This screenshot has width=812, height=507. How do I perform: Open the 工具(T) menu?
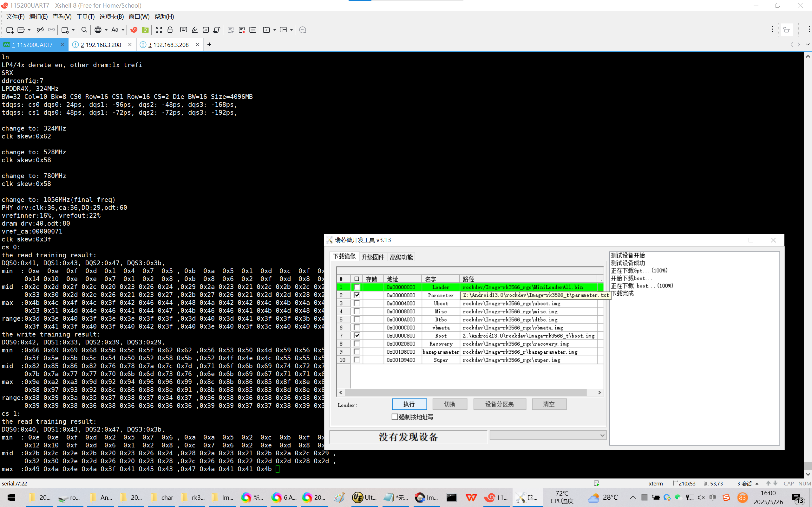coord(85,16)
